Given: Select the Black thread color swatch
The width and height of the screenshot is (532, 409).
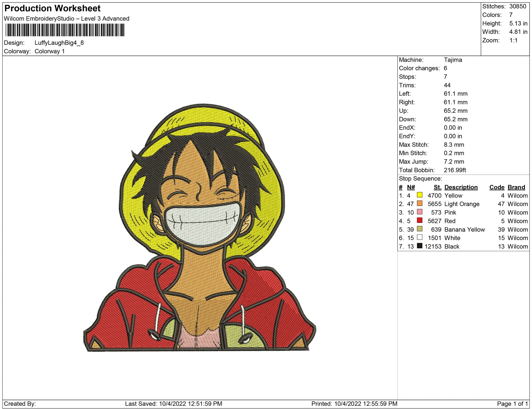Looking at the screenshot, I should [419, 246].
